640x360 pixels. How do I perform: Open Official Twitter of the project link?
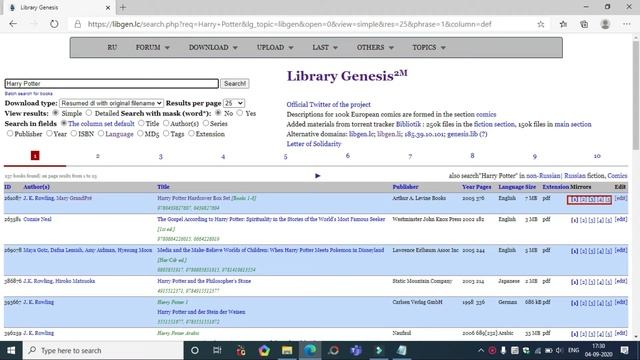click(x=328, y=104)
